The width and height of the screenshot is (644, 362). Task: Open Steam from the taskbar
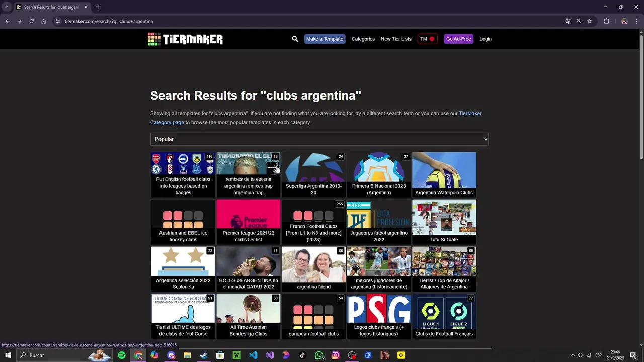pyautogui.click(x=204, y=355)
